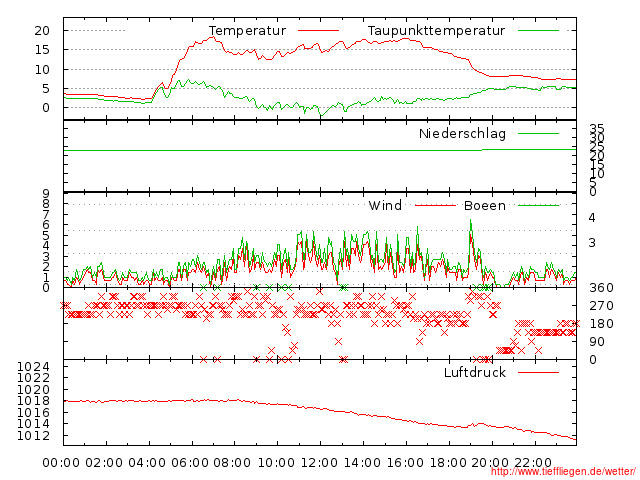Click the pressure axis value 1014
This screenshot has height=480, width=640.
pos(33,424)
